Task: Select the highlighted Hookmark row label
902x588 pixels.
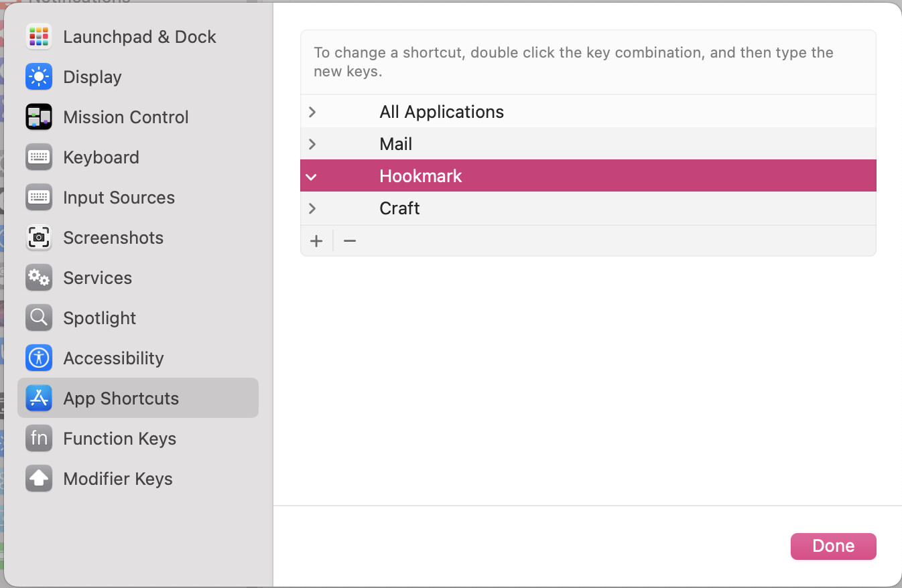Action: coord(421,176)
